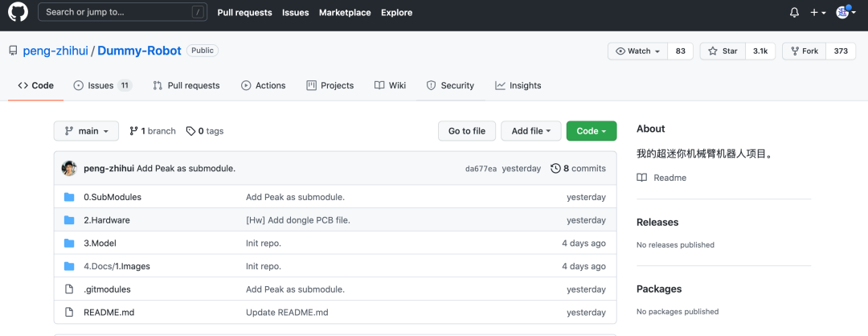Open the Watch notifications dropdown
The width and height of the screenshot is (868, 336).
(x=637, y=51)
